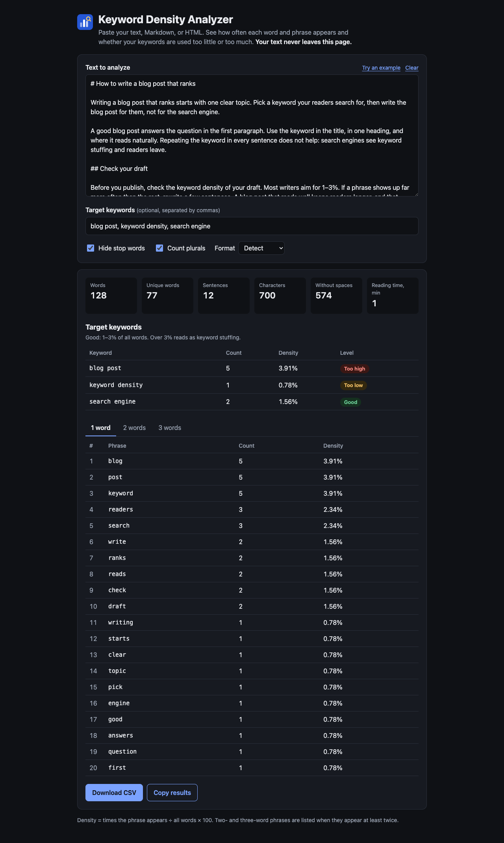Click the Reading time card

tap(393, 296)
